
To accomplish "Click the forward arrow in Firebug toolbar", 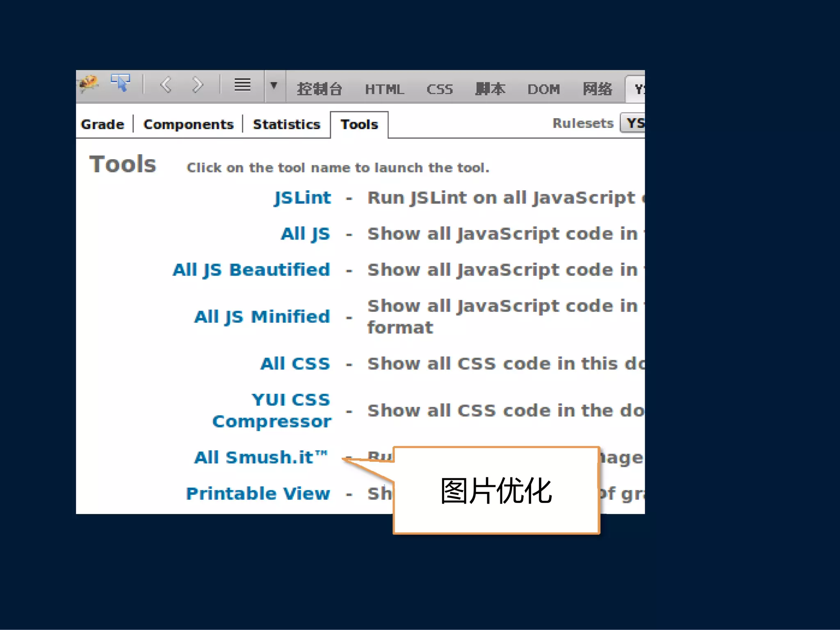I will coord(197,85).
